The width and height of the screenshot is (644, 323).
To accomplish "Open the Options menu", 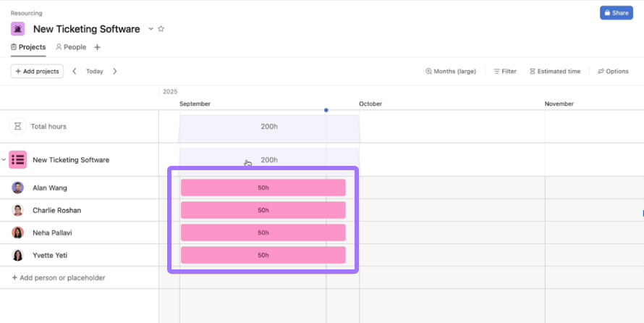I will (x=613, y=71).
